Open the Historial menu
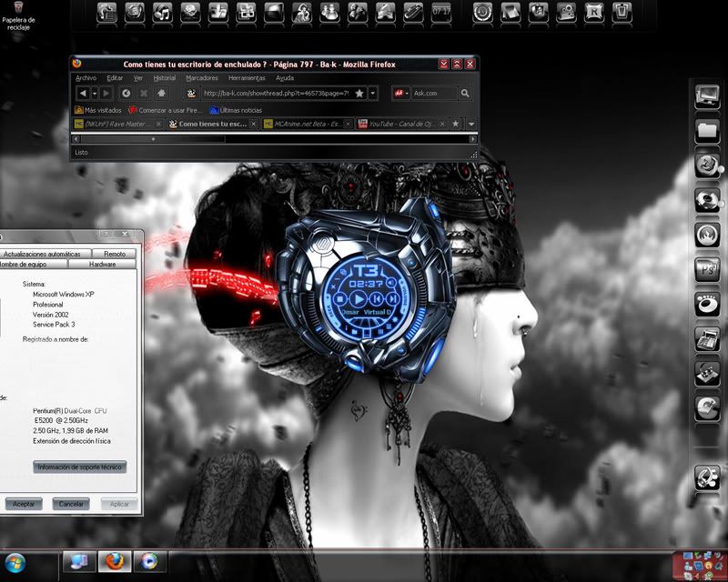Viewport: 728px width, 582px height. 165,78
